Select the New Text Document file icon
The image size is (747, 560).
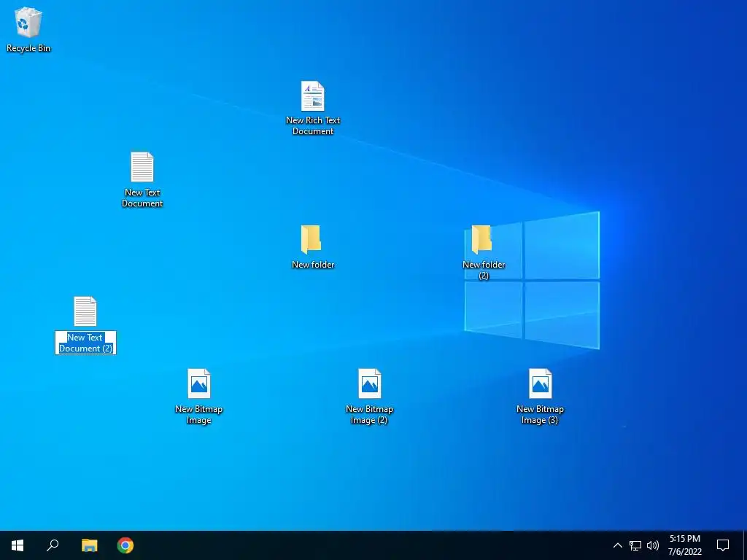pyautogui.click(x=142, y=167)
